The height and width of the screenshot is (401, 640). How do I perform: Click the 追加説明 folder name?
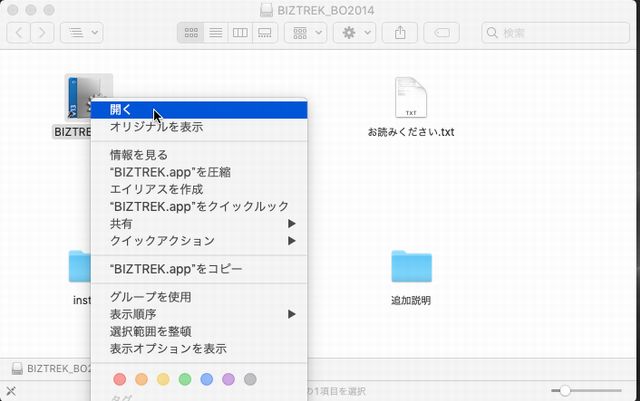coord(411,301)
